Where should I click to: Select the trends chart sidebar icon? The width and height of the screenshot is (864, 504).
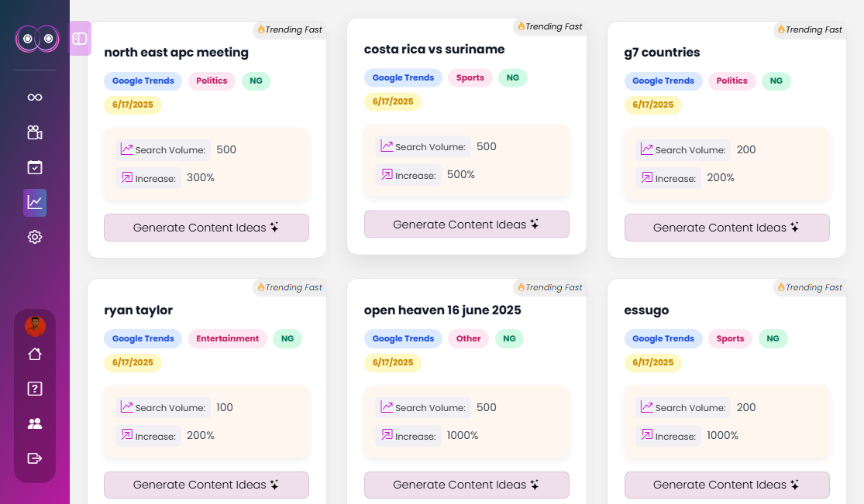pos(35,203)
